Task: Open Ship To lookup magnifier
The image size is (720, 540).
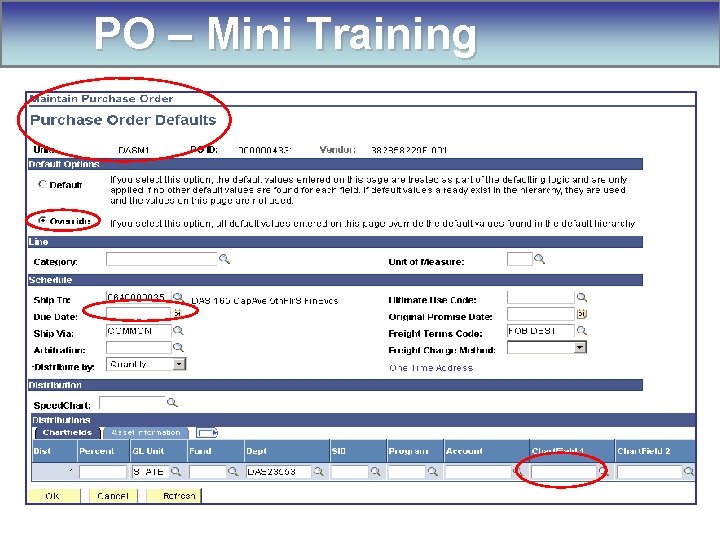Action: [178, 298]
